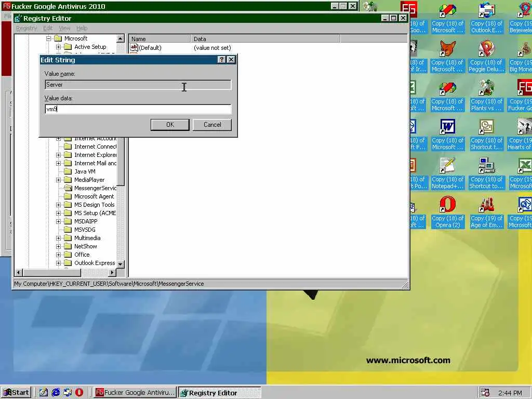Click the Plants vs Zombies desktop shortcut
Screen dimensions: 532x399
486,96
